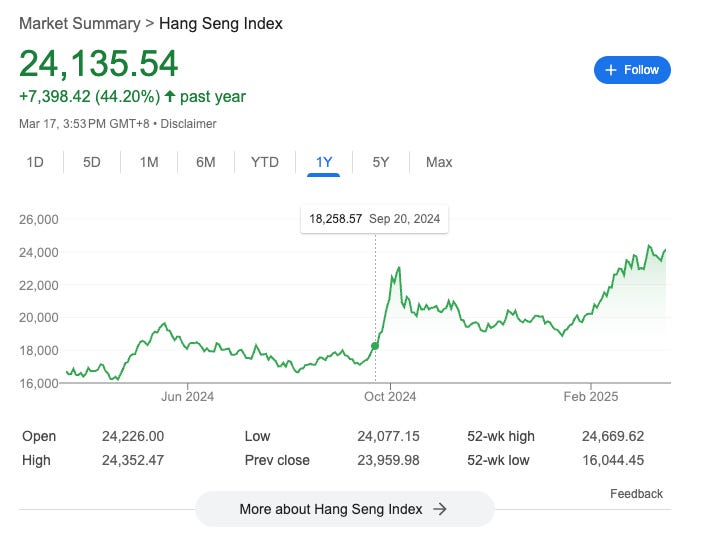Click the Feedback link
The image size is (708, 548).
pyautogui.click(x=636, y=494)
